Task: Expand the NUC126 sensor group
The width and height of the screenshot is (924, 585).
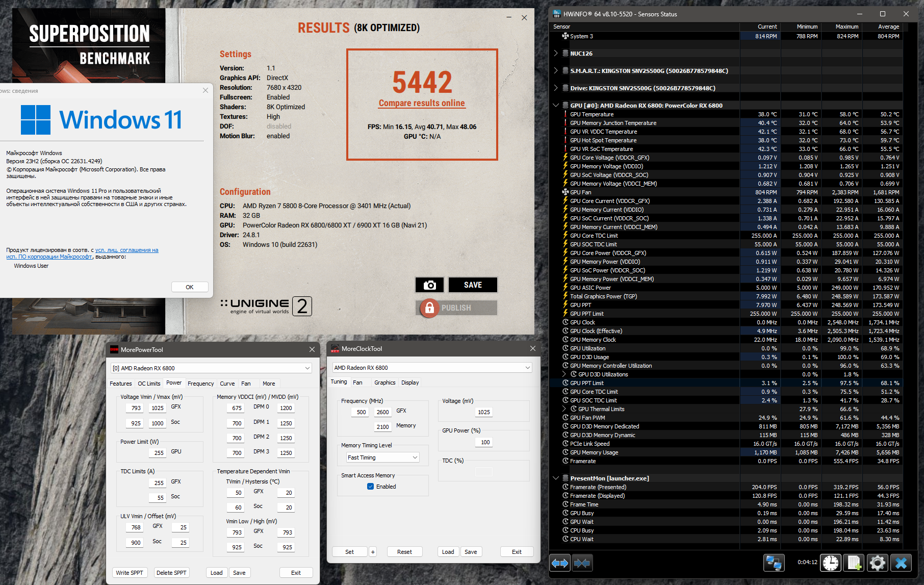Action: coord(556,53)
